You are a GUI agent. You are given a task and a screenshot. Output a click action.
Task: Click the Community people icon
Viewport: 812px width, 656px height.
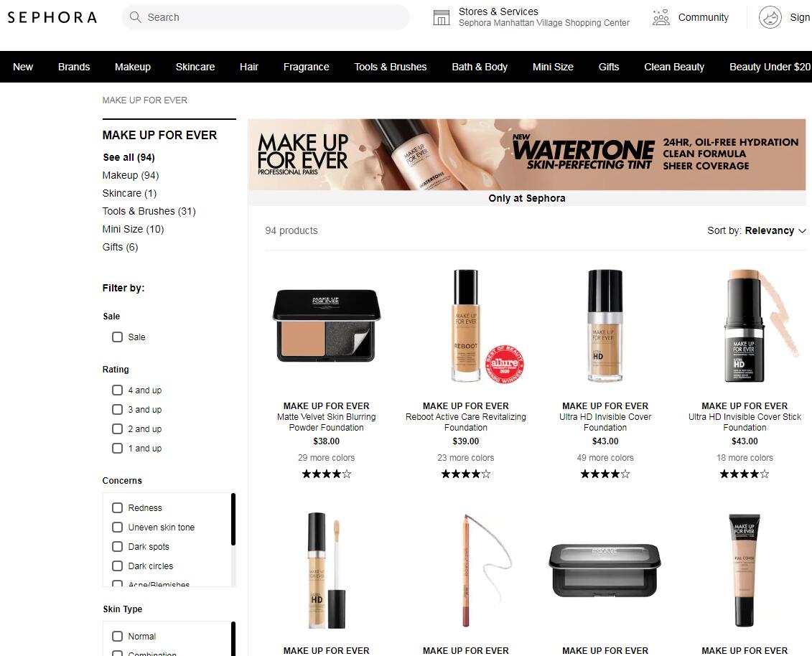661,18
